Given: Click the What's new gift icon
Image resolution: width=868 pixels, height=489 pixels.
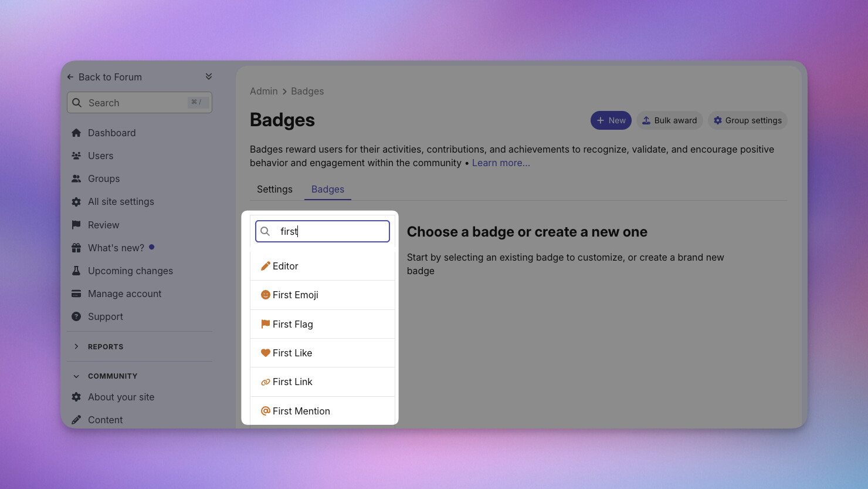Looking at the screenshot, I should coord(76,248).
